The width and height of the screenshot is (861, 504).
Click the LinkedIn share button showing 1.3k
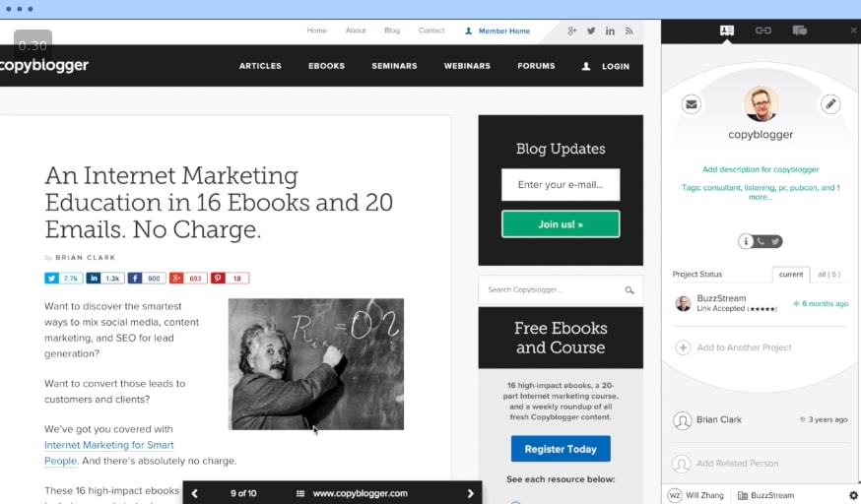(105, 279)
